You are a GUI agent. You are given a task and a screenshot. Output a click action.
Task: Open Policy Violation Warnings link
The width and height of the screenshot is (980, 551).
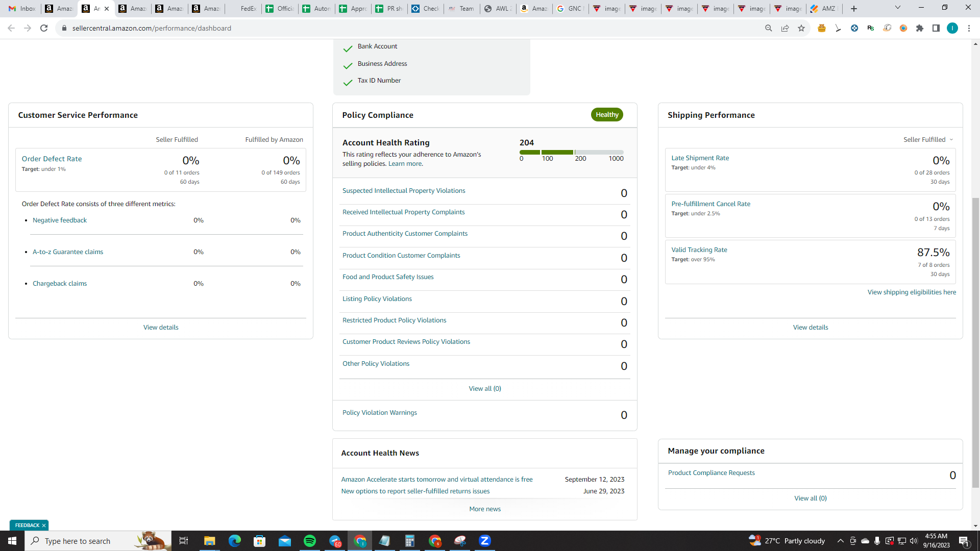(x=379, y=413)
